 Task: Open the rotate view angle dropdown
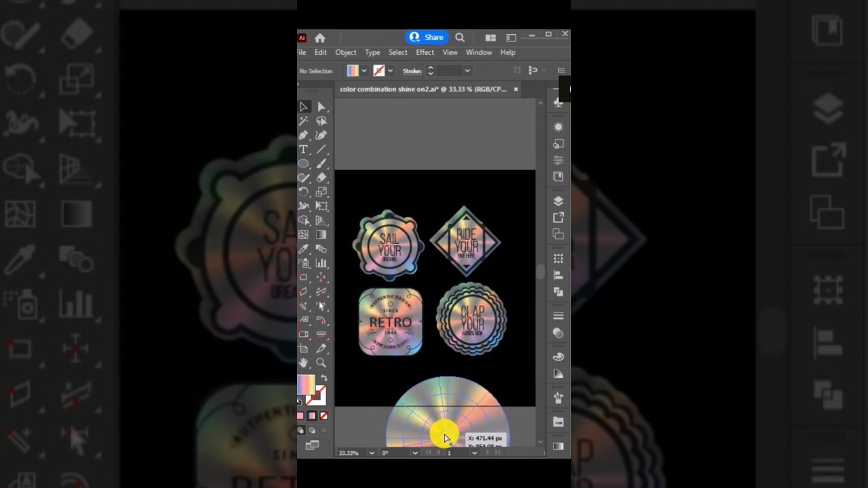(415, 453)
